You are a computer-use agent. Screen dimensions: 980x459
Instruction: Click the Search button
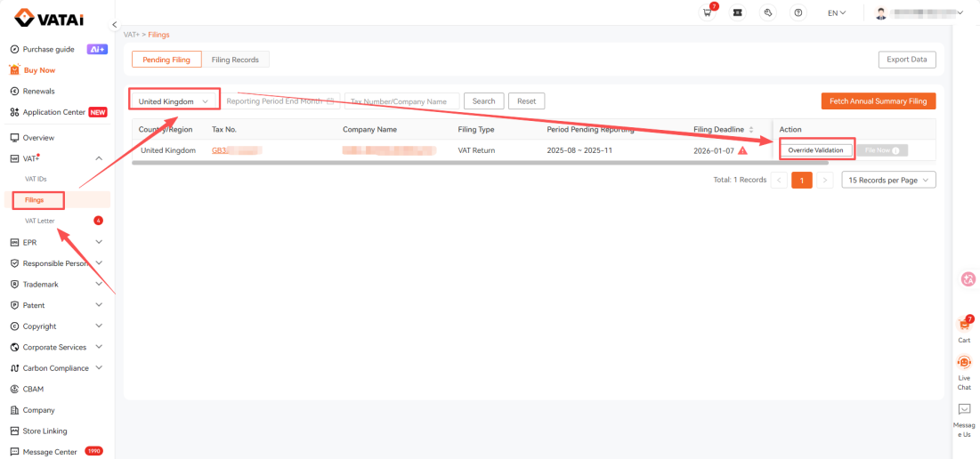483,101
